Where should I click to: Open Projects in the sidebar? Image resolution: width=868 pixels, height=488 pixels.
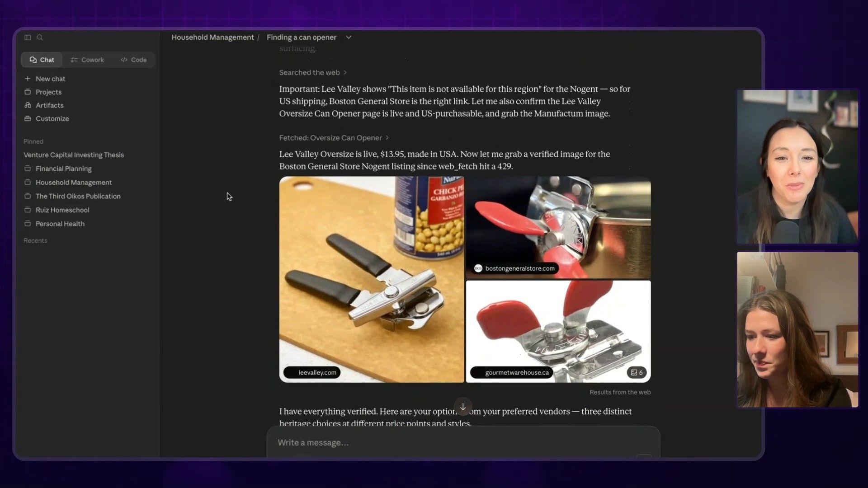coord(48,92)
